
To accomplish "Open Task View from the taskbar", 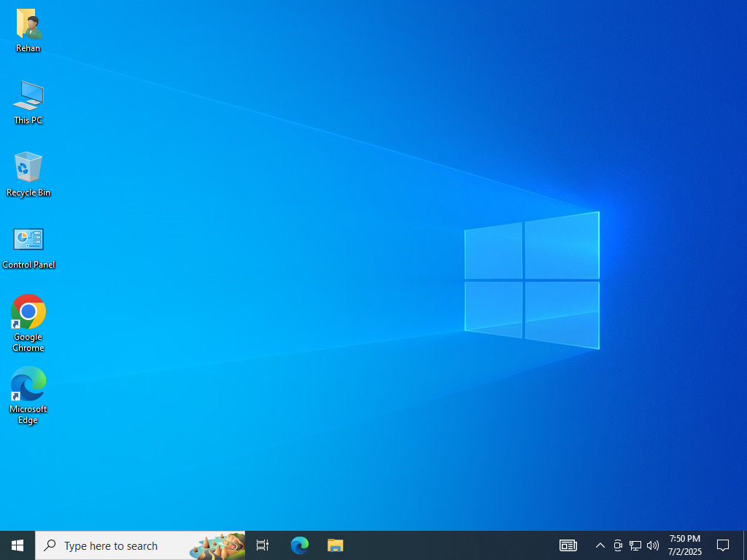I will [263, 545].
